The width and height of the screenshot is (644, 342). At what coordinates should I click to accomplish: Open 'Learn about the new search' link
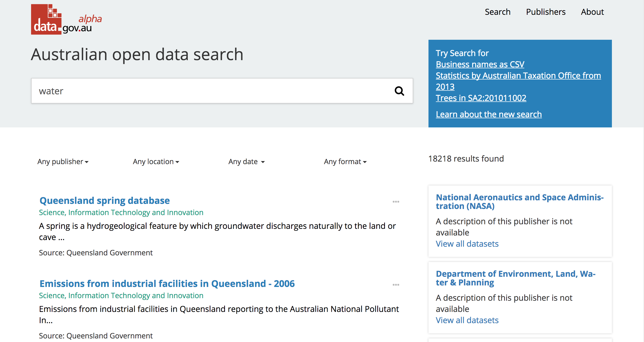(x=489, y=114)
